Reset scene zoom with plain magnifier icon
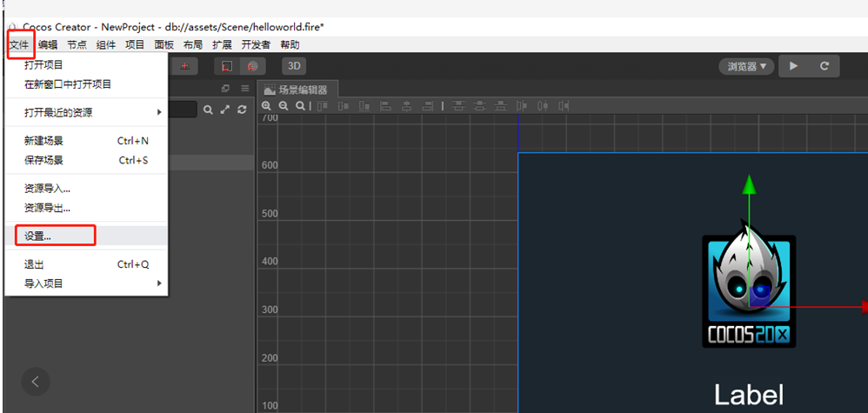Viewport: 868px width, 413px height. (299, 106)
